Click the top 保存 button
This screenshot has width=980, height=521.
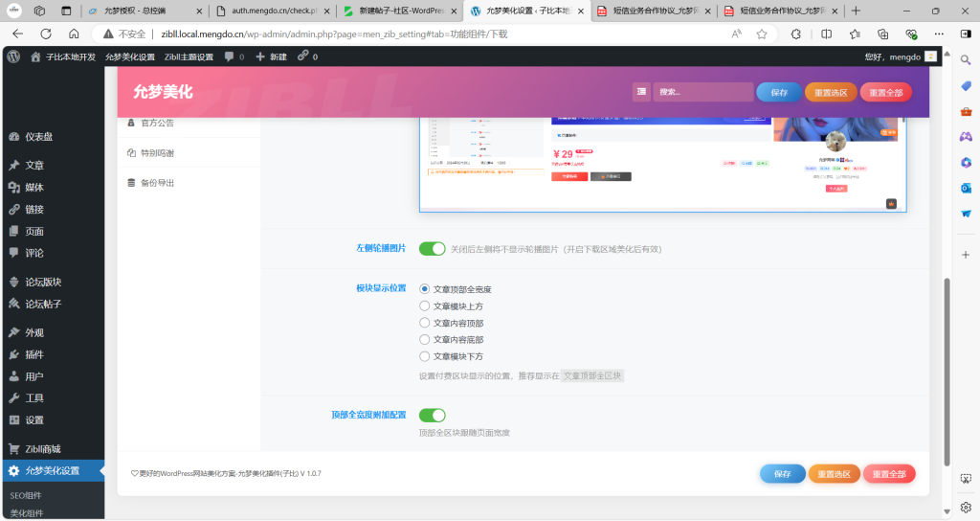[778, 92]
